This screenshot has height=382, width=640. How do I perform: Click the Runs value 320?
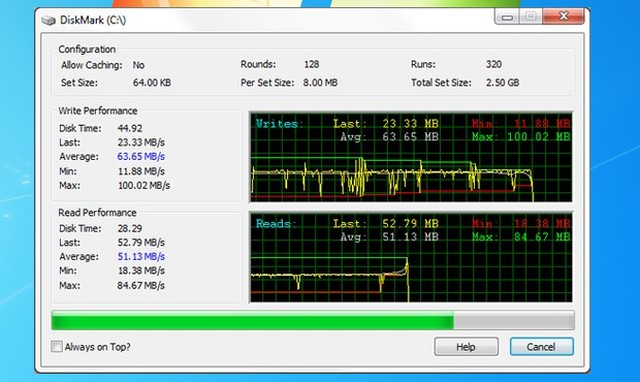tap(493, 64)
